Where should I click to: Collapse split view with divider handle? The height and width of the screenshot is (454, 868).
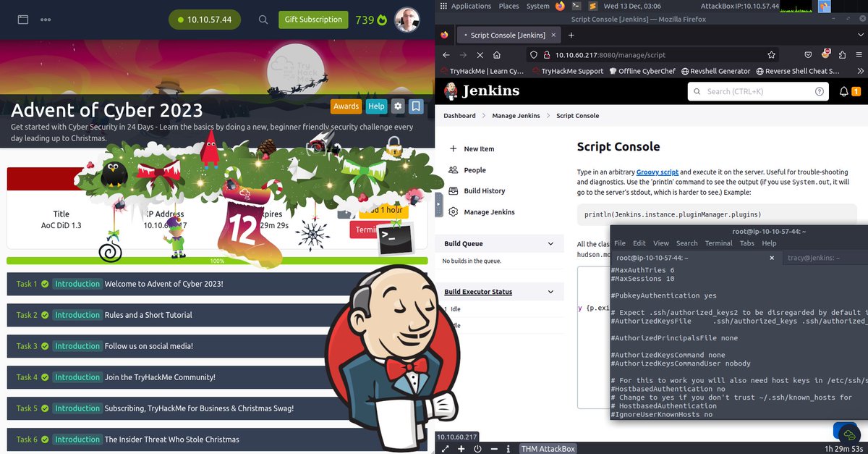438,205
